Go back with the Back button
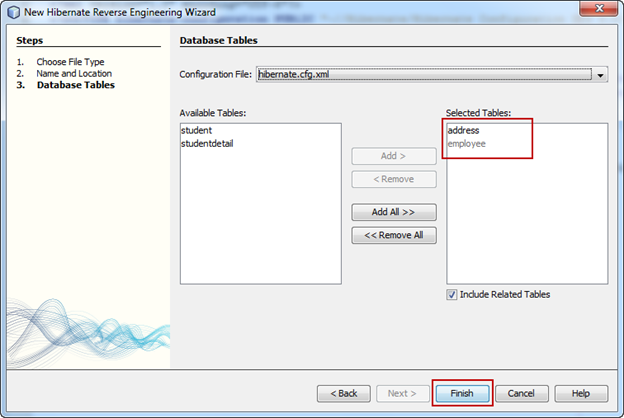This screenshot has width=624, height=418. tap(344, 393)
